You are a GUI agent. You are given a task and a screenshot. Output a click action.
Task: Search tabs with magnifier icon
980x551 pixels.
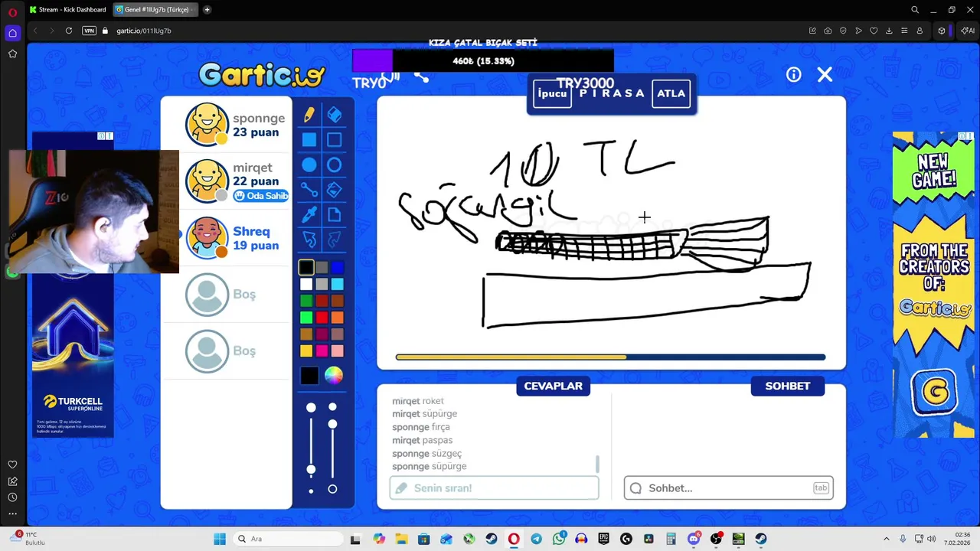coord(915,10)
